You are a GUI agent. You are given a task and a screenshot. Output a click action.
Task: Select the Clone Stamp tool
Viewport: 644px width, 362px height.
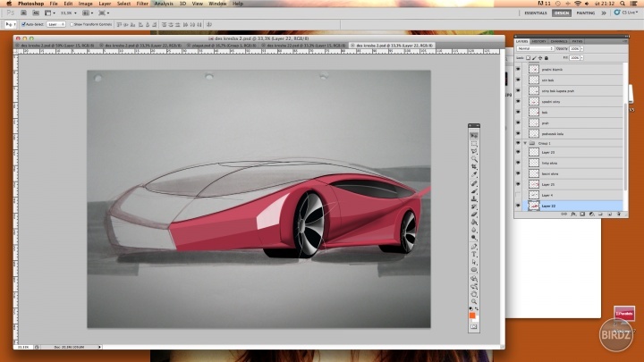474,199
